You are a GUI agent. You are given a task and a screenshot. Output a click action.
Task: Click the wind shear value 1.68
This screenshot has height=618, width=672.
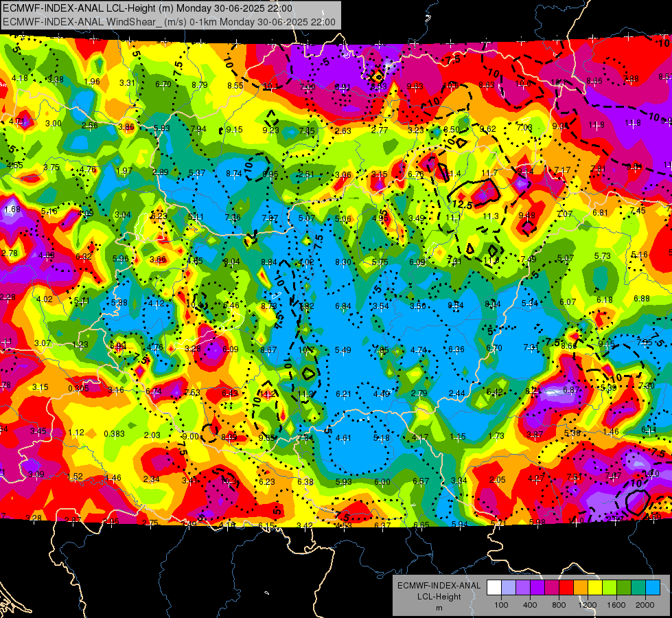[x=12, y=209]
